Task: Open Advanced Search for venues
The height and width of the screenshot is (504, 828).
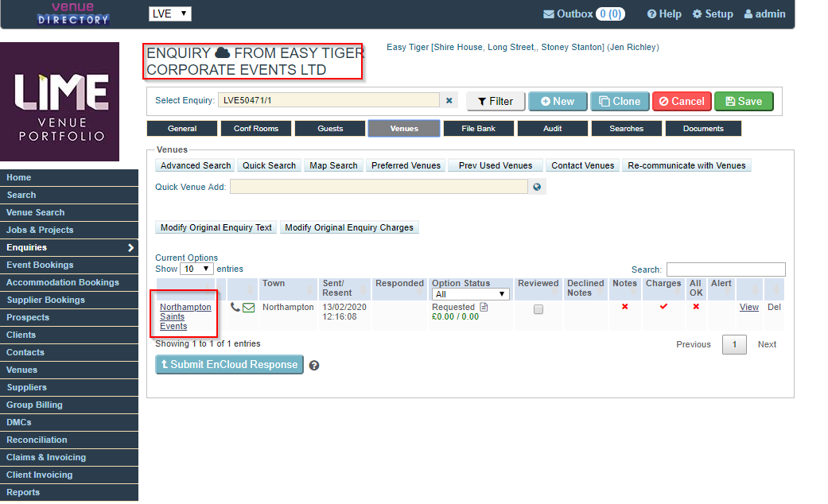Action: [196, 165]
